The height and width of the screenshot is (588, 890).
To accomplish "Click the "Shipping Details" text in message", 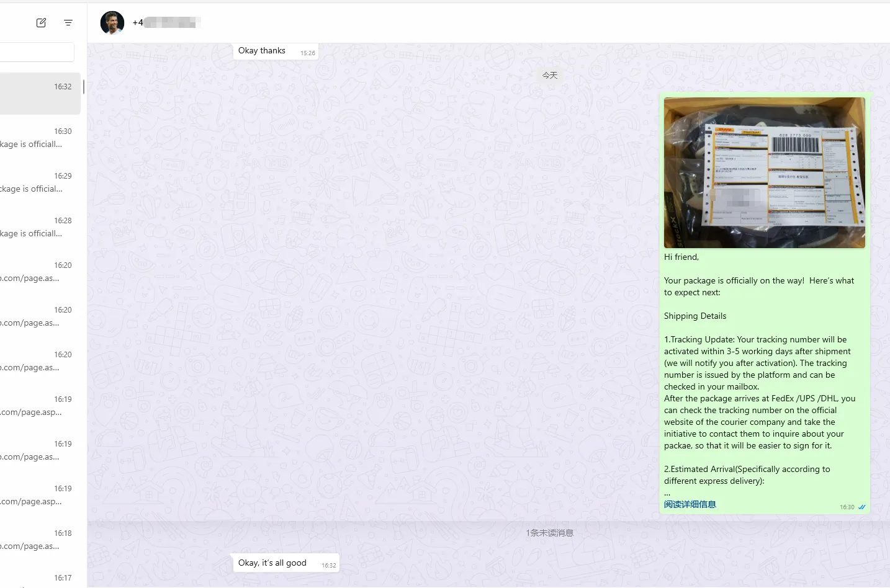I will (694, 316).
